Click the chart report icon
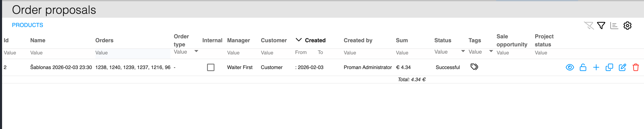This screenshot has width=644, height=129. 614,26
